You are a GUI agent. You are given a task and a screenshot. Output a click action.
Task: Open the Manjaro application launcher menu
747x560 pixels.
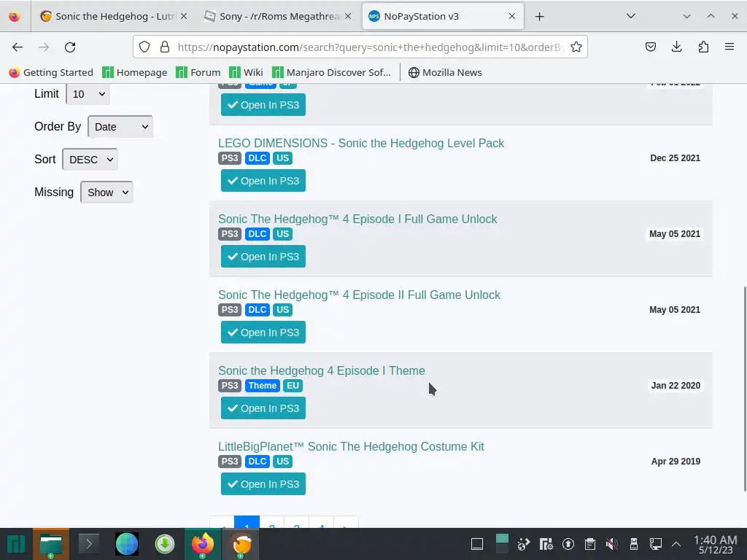16,544
